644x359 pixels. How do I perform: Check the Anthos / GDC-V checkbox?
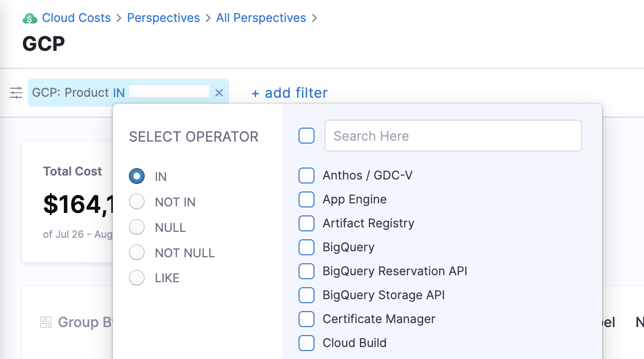307,176
